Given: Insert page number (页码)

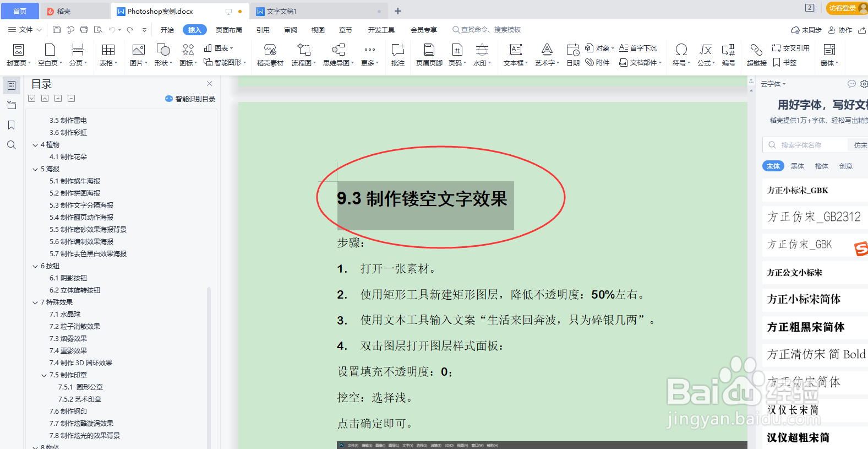Looking at the screenshot, I should pyautogui.click(x=457, y=55).
